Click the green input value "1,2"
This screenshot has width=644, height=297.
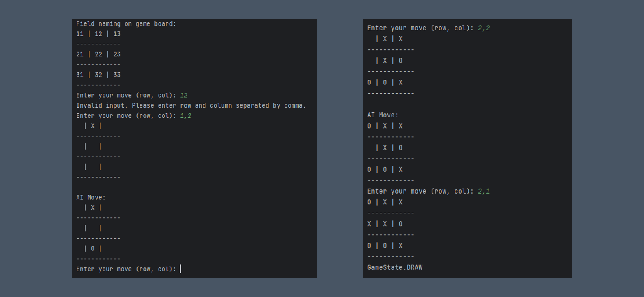point(186,116)
